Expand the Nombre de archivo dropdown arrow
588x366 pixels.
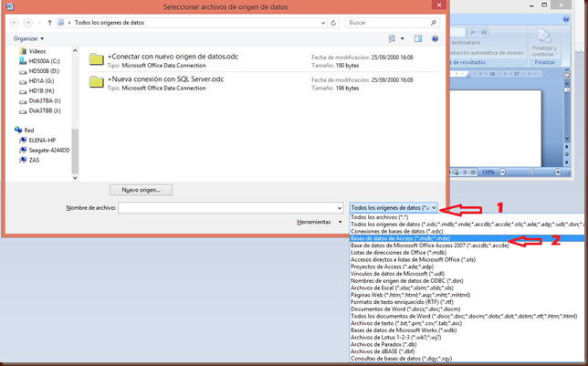coord(339,208)
